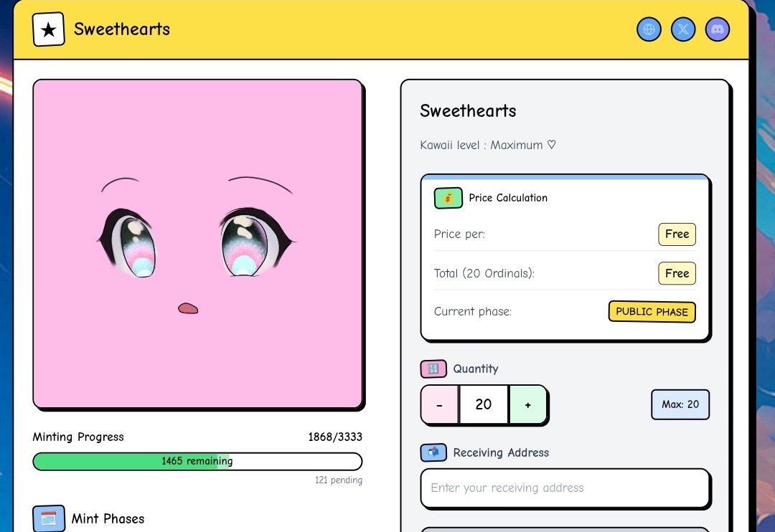Image resolution: width=775 pixels, height=532 pixels.
Task: Click the 'Kawaii level : Maximum' description
Action: (488, 146)
